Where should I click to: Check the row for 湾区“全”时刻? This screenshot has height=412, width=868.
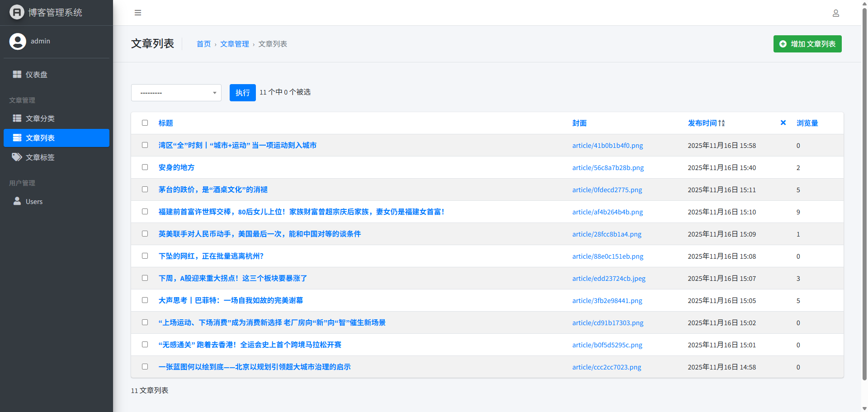(x=145, y=145)
